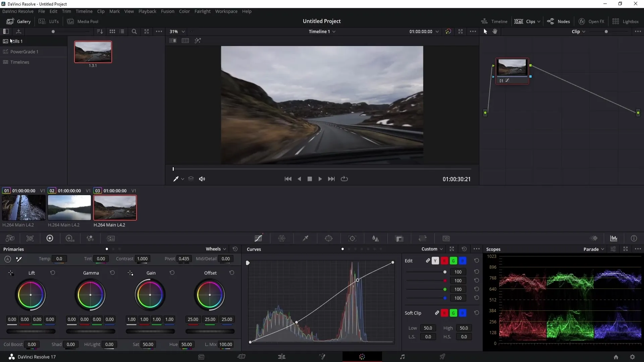Select the hand pan tool in node editor
Image resolution: width=644 pixels, height=362 pixels.
point(495,32)
